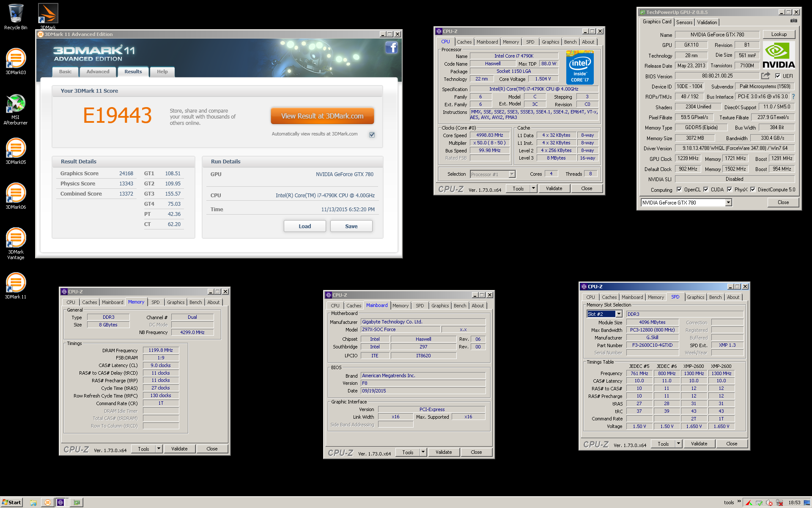
Task: Open the Start menu
Action: (11, 502)
